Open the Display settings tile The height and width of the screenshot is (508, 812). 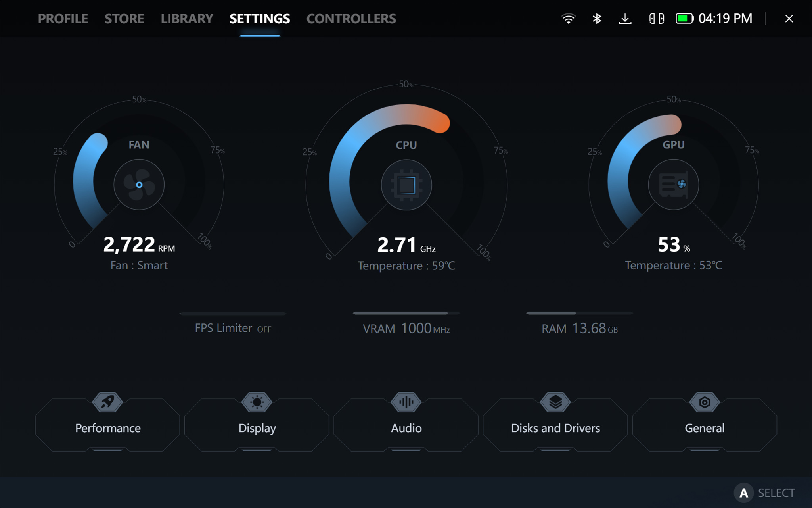(x=257, y=427)
